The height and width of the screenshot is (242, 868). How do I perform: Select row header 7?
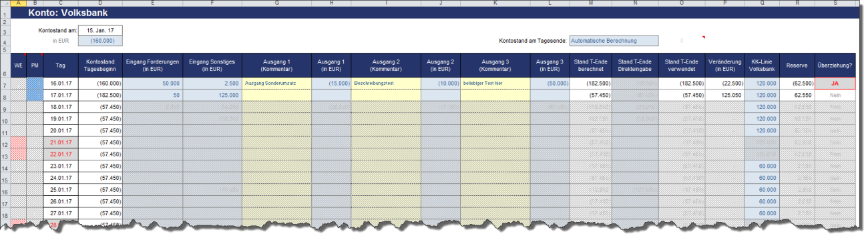(x=5, y=84)
